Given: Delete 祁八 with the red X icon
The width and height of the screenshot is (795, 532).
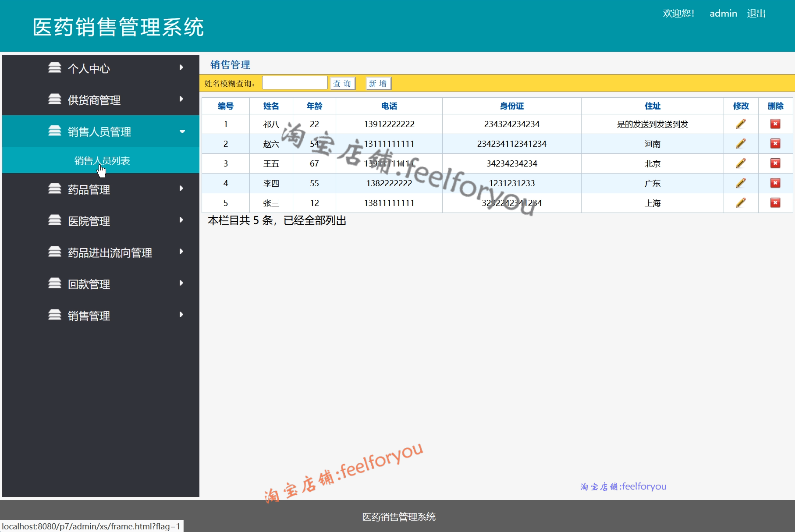Looking at the screenshot, I should click(x=775, y=124).
